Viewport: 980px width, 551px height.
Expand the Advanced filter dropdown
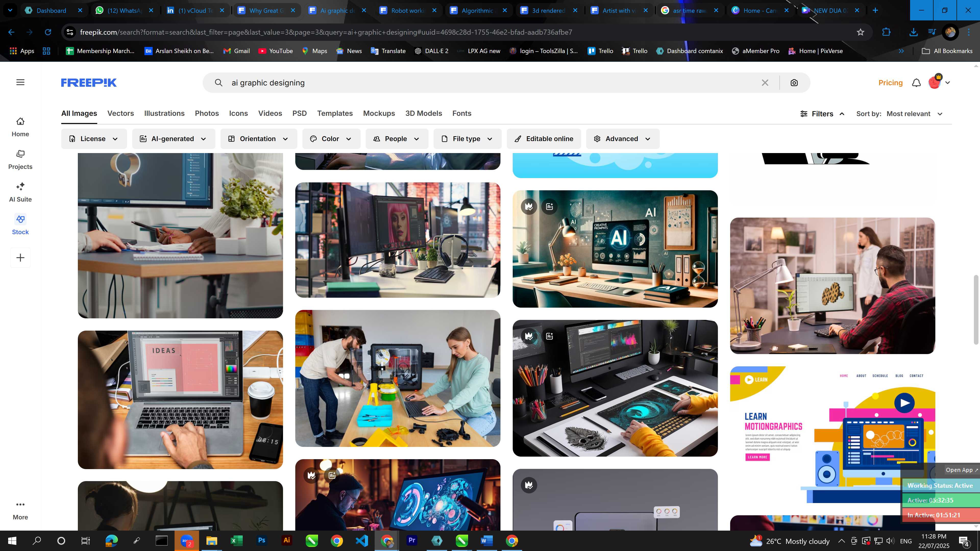click(622, 139)
